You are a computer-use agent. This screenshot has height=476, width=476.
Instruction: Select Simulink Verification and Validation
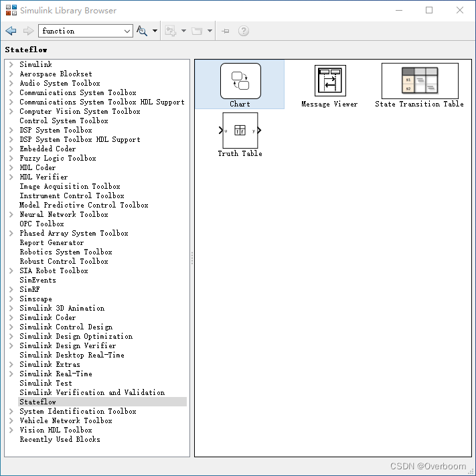92,392
